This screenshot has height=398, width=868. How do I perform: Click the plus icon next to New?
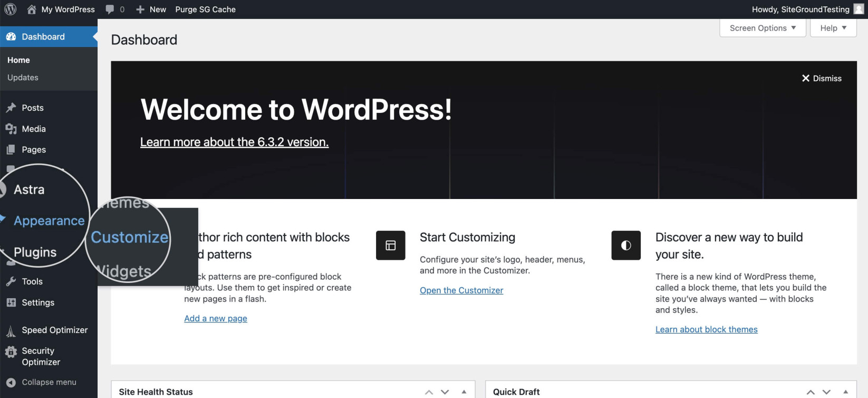click(140, 10)
